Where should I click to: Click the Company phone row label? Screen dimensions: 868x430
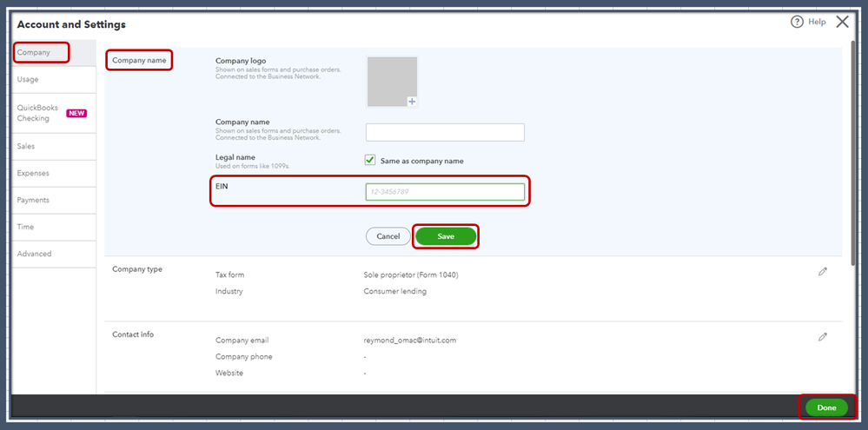coord(243,356)
